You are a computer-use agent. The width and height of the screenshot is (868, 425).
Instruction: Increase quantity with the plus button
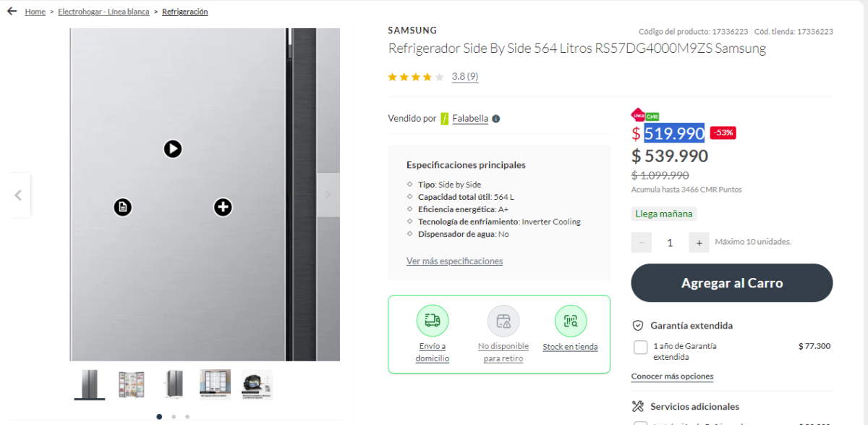[x=699, y=243]
